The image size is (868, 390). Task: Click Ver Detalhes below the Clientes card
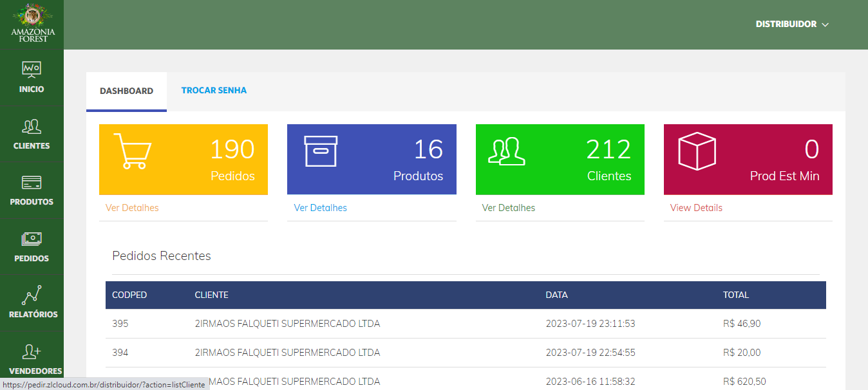[x=508, y=207]
